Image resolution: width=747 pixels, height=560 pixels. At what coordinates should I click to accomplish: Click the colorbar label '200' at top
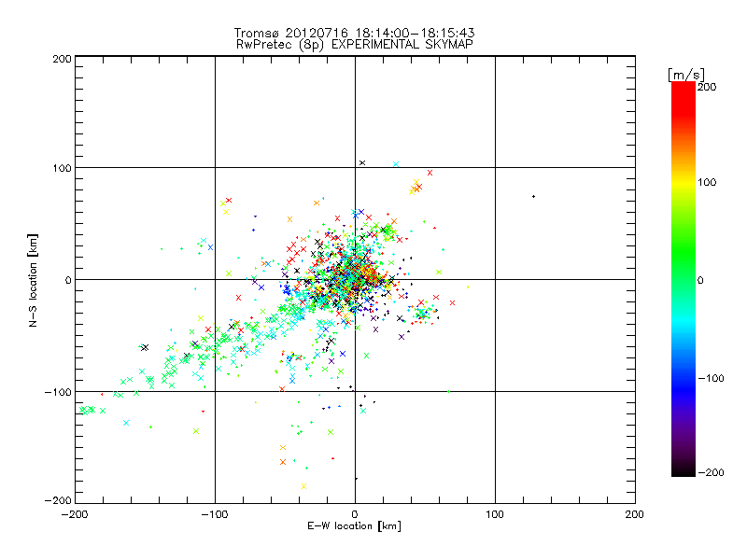coord(707,87)
